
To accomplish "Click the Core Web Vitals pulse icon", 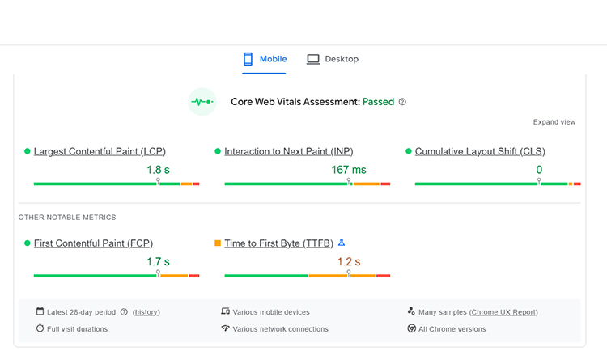I will 202,102.
